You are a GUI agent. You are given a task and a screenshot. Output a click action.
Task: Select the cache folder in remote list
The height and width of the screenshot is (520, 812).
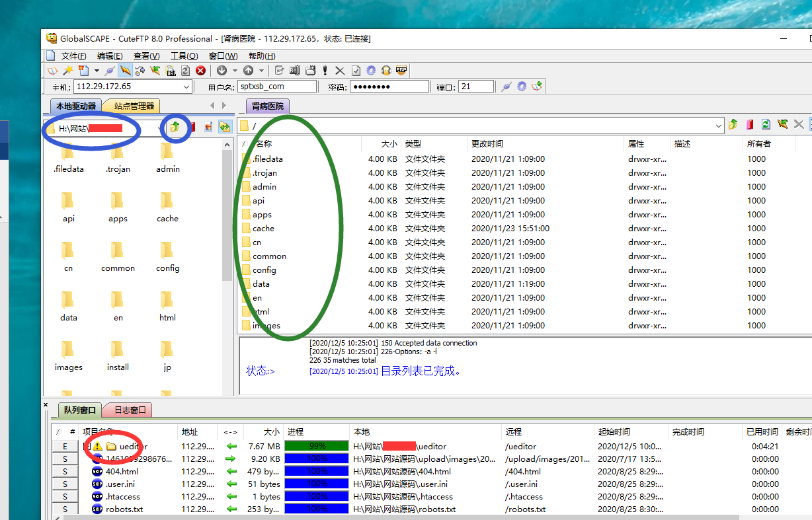click(x=263, y=229)
